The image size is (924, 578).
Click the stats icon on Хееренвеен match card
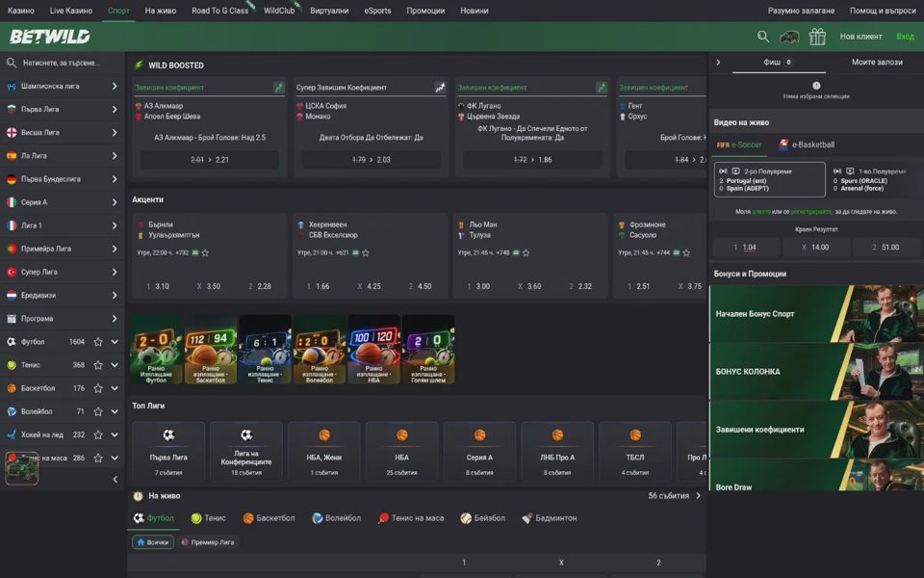pyautogui.click(x=355, y=252)
